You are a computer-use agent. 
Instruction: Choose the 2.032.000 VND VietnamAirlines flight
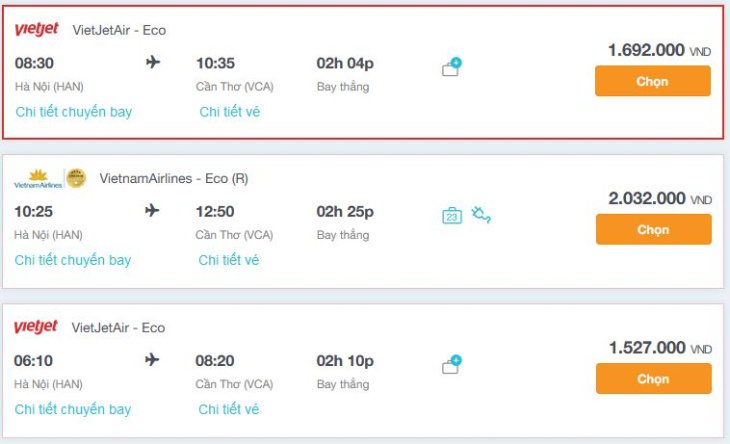[x=653, y=229]
